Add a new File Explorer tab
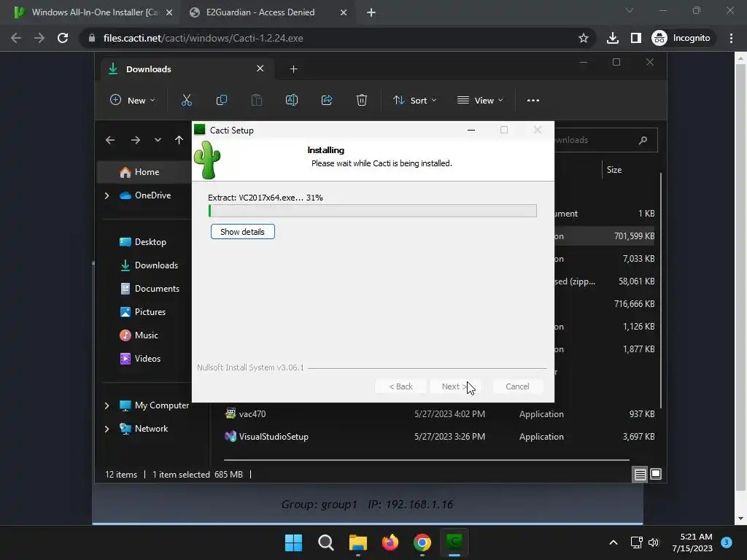The width and height of the screenshot is (747, 560). pyautogui.click(x=293, y=69)
